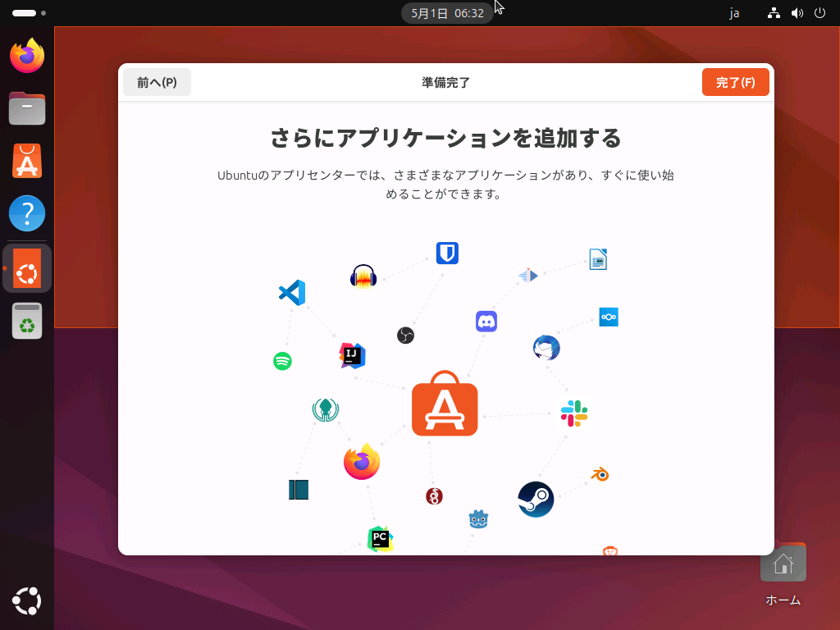Click the Ubuntu welcome app dock icon
This screenshot has height=630, width=840.
[27, 268]
